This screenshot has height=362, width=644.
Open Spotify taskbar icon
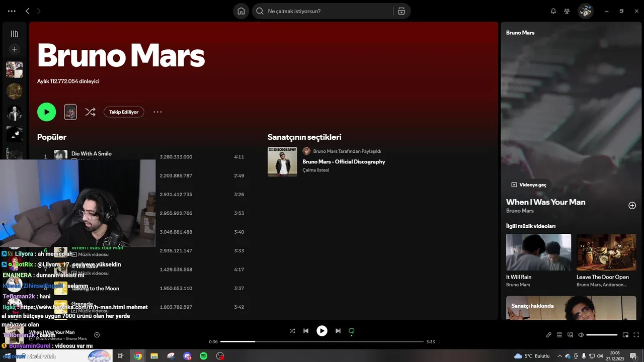point(204,356)
